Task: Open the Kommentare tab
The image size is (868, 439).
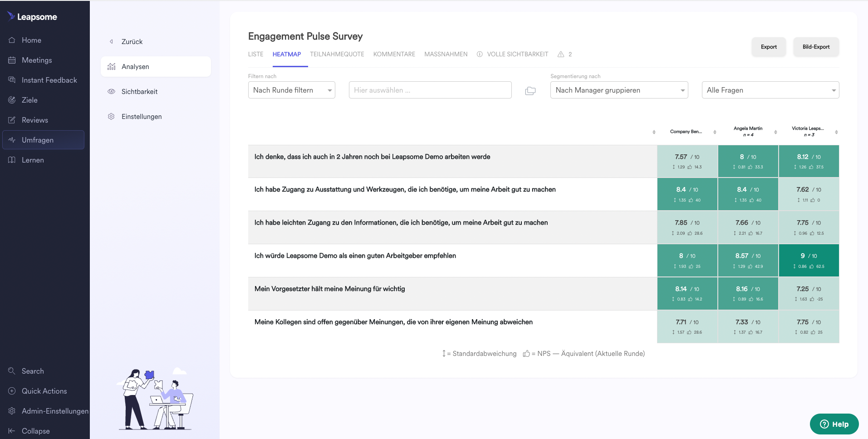Action: tap(394, 54)
